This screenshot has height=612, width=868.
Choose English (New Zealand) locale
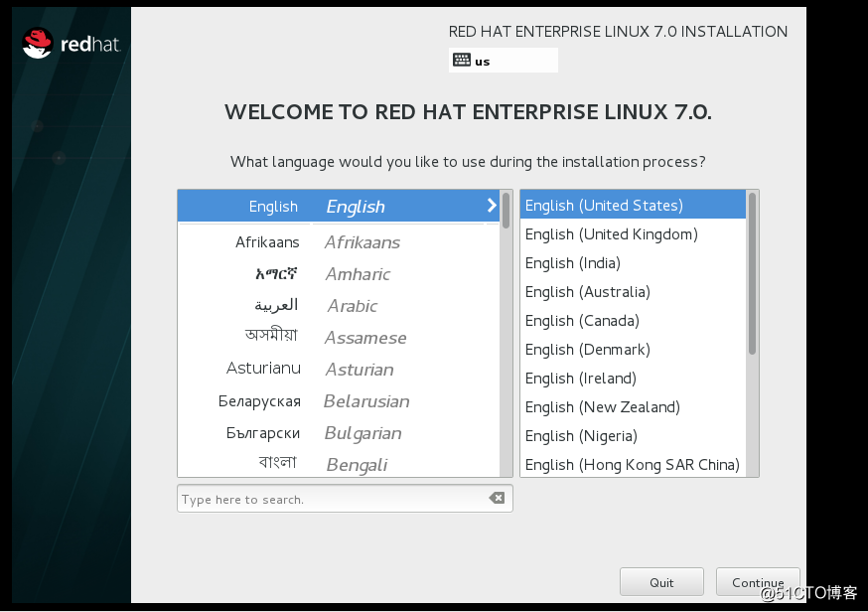[634, 406]
